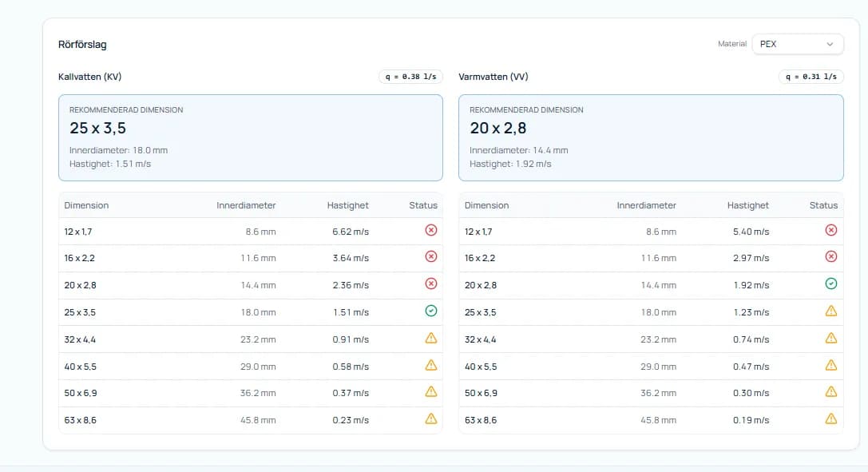Click warning status icon for Varmvatten 40 x 5,5
Image resolution: width=868 pixels, height=472 pixels.
click(831, 365)
